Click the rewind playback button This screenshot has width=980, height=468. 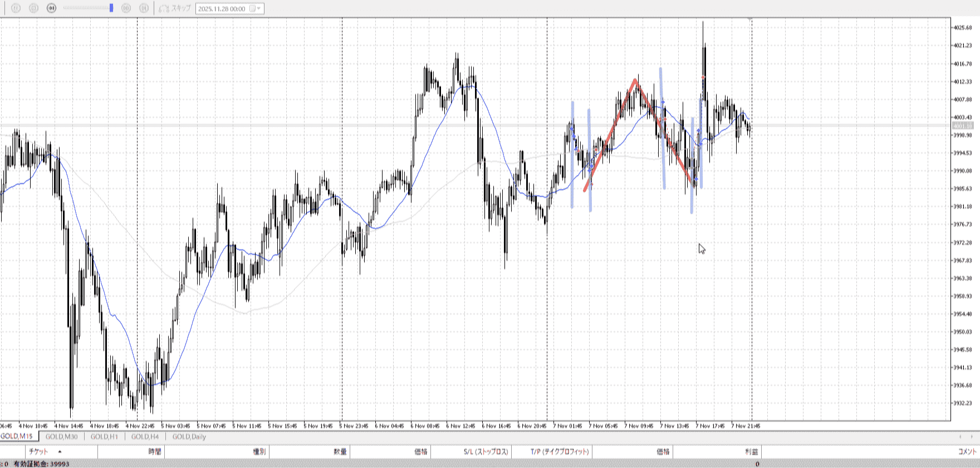(52, 8)
